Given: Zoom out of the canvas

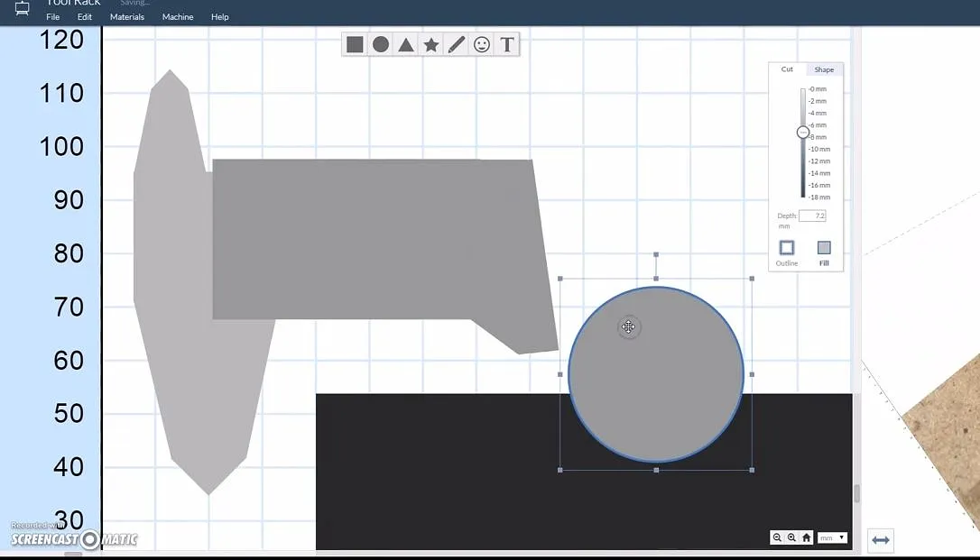Looking at the screenshot, I should click(777, 537).
